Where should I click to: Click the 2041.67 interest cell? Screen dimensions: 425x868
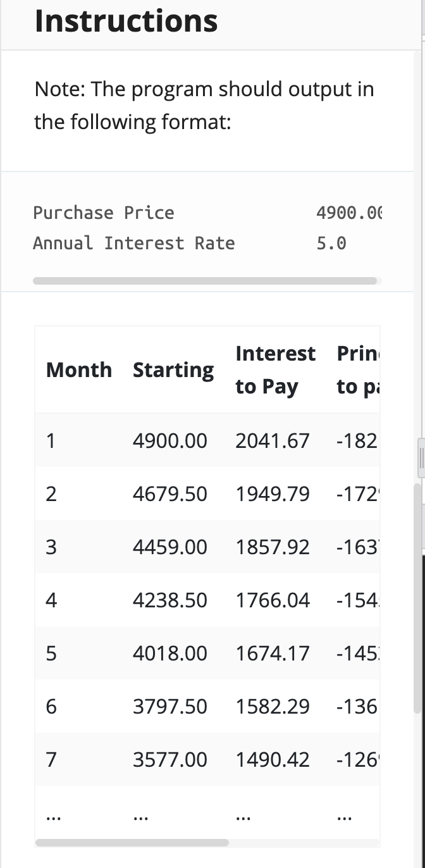tap(273, 441)
